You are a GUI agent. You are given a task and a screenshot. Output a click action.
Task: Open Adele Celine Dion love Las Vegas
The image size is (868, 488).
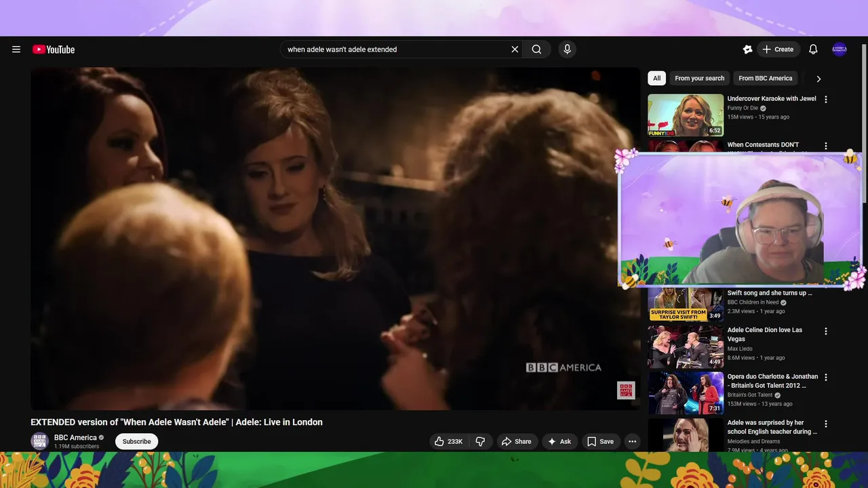coord(765,334)
